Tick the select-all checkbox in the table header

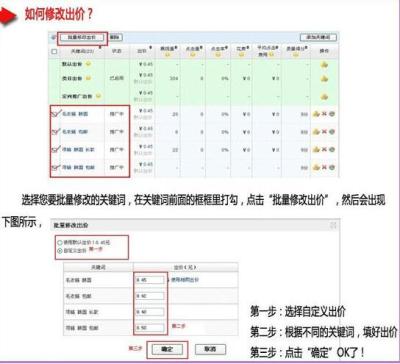click(54, 52)
